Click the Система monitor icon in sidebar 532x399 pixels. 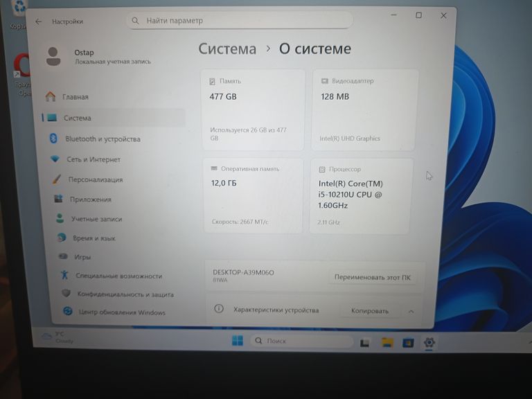pos(52,118)
